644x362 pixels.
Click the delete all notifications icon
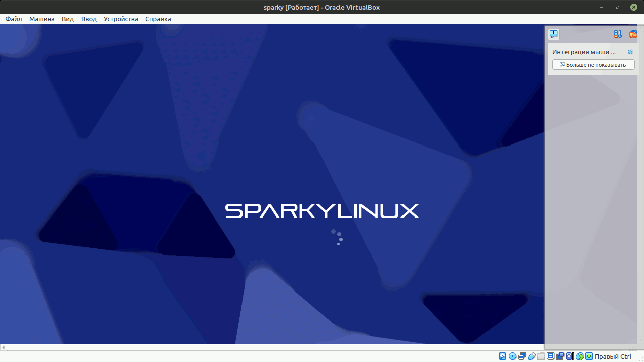(633, 34)
